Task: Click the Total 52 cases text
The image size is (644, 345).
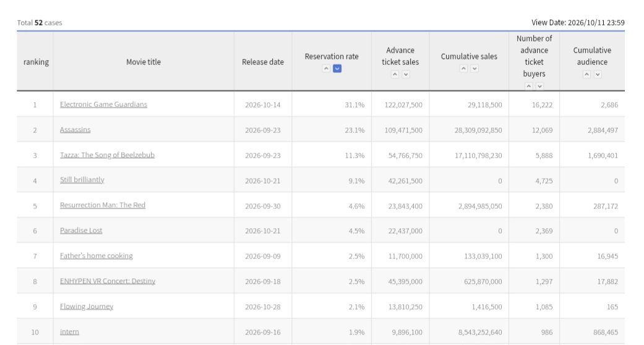Action: coord(40,23)
